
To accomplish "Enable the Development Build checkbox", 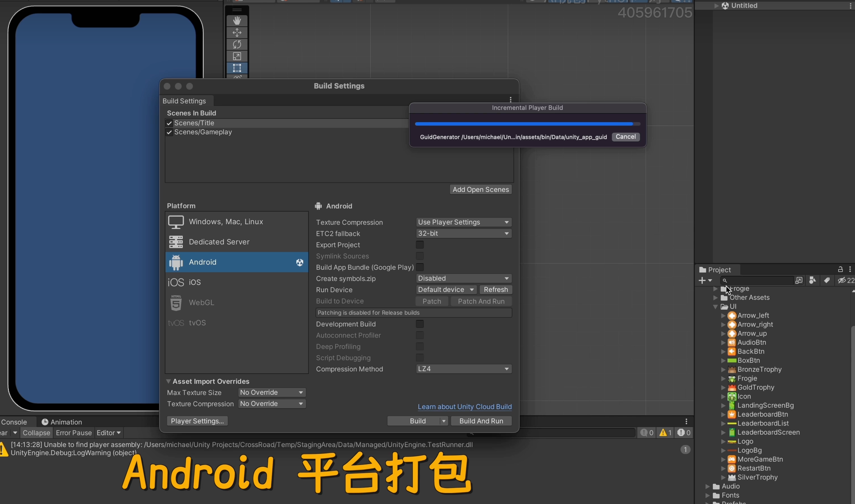I will 420,324.
